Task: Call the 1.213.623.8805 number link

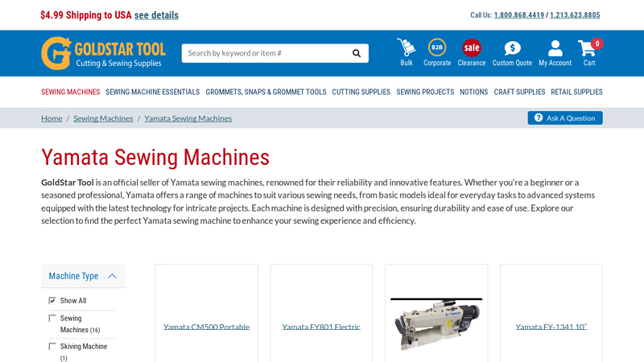Action: (575, 15)
